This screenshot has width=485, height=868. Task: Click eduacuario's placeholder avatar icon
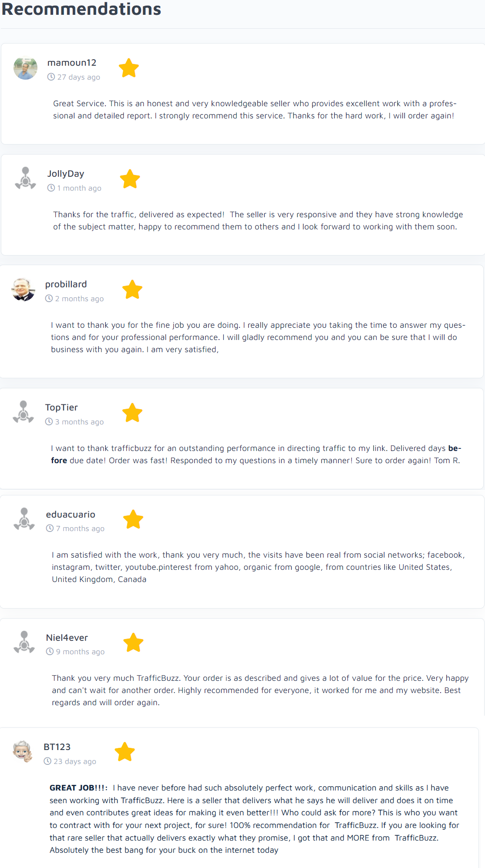(x=24, y=519)
